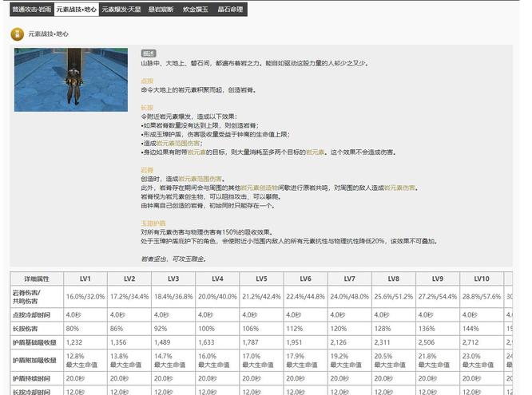Switch to the 炊金馔玉 tab
The height and width of the screenshot is (395, 532).
[196, 9]
